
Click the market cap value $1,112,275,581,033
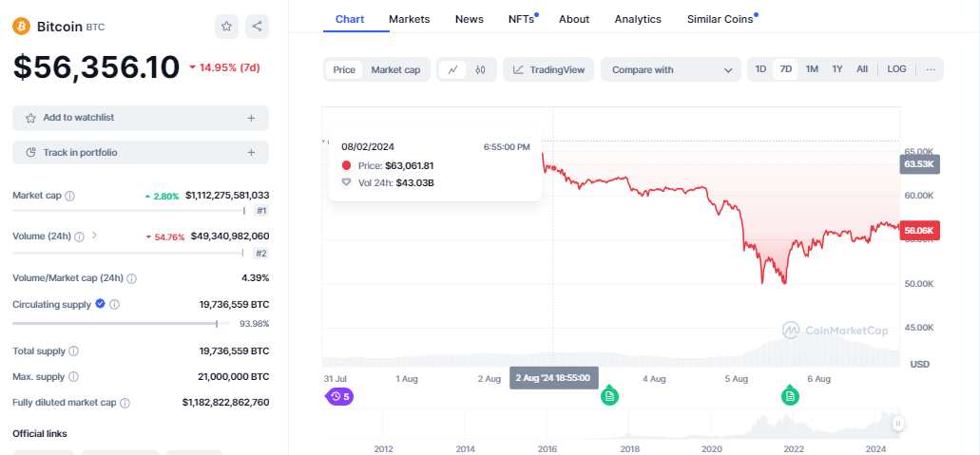tap(227, 196)
